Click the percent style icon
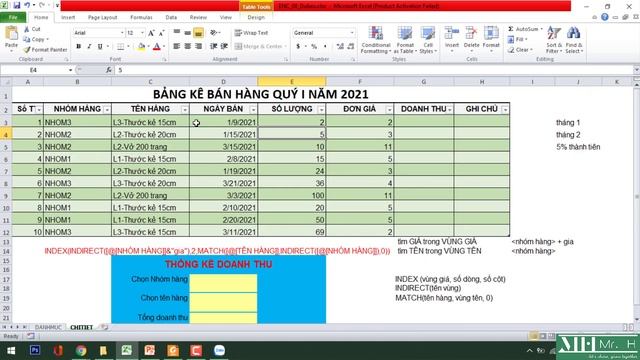The image size is (640, 360). (x=314, y=47)
